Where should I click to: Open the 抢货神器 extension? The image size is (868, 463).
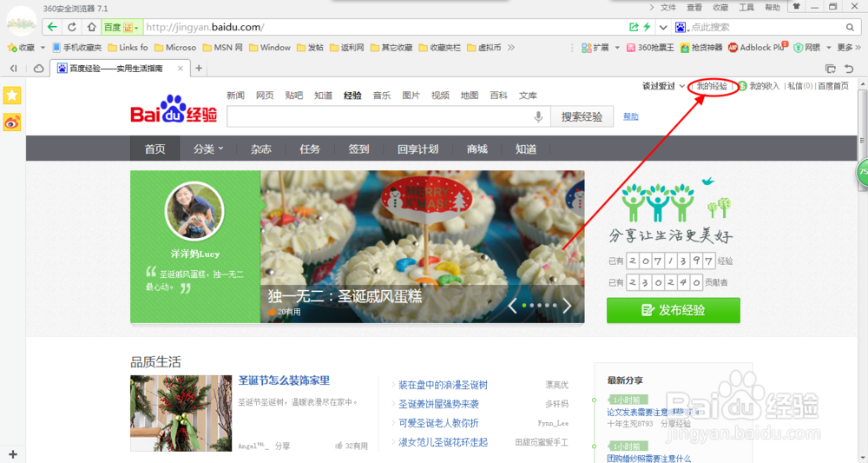point(701,48)
